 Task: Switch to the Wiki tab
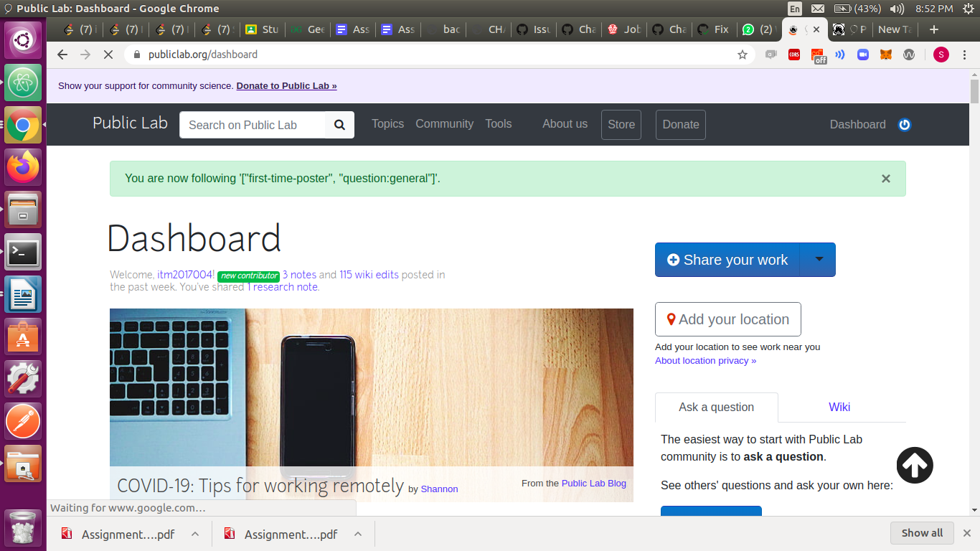(x=839, y=408)
